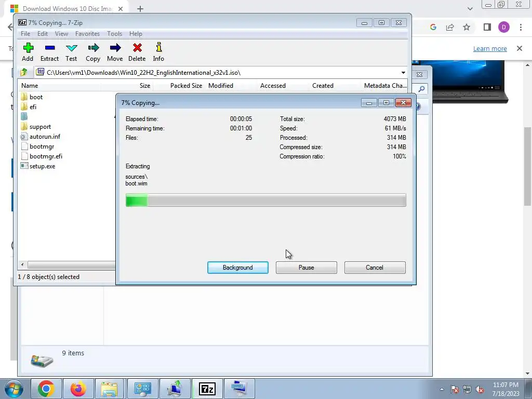Expand the Chrome tab search chevron
The image size is (532, 399).
[470, 9]
